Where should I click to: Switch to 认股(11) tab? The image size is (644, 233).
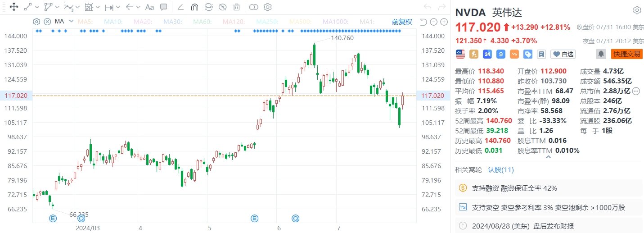(x=501, y=170)
